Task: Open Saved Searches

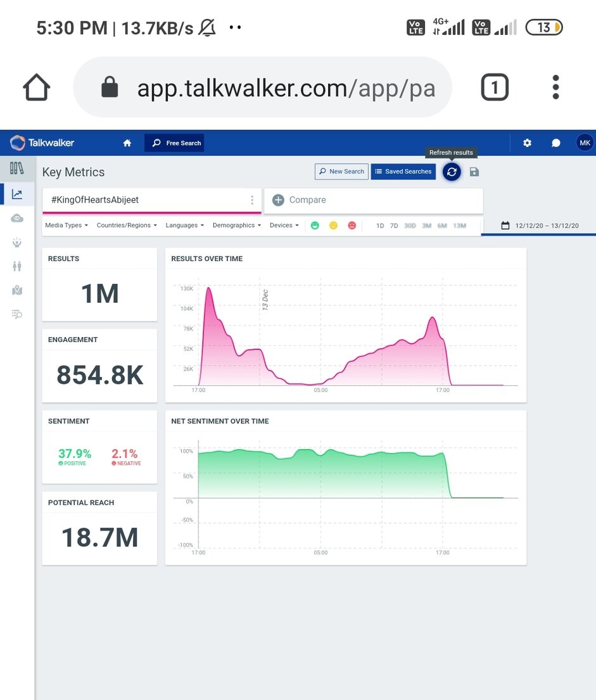Action: pyautogui.click(x=403, y=172)
